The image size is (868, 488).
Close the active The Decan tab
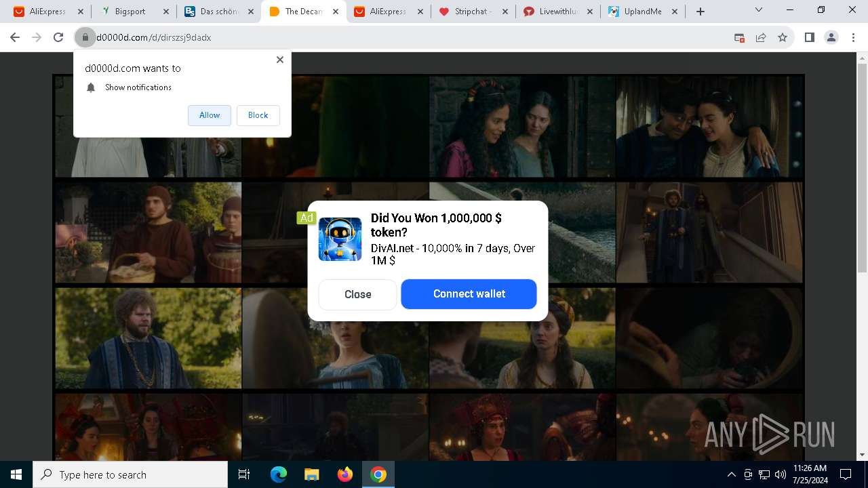pyautogui.click(x=336, y=12)
